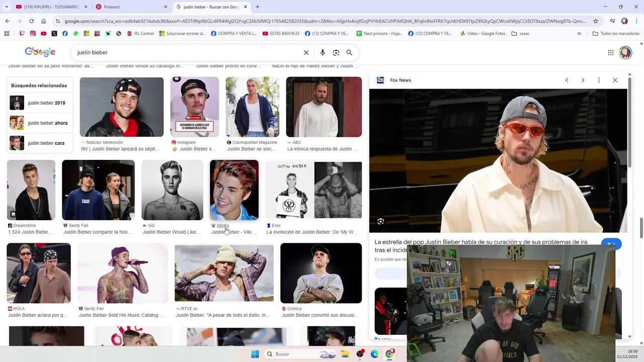Click the Google logo
The image size is (644, 362).
click(40, 52)
